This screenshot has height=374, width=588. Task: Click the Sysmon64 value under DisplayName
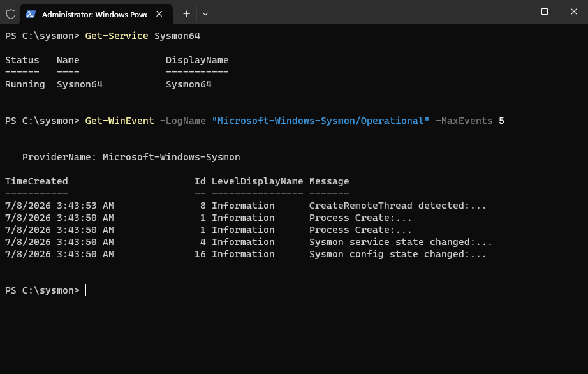pyautogui.click(x=189, y=85)
